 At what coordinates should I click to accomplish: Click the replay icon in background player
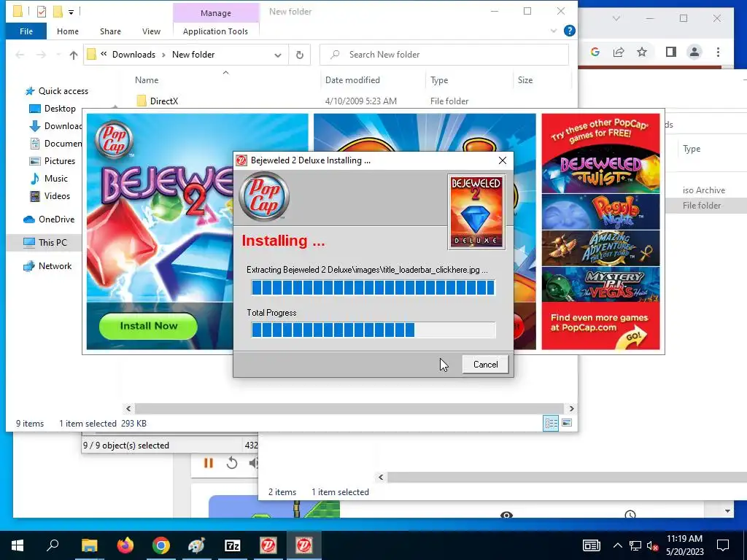tap(232, 463)
